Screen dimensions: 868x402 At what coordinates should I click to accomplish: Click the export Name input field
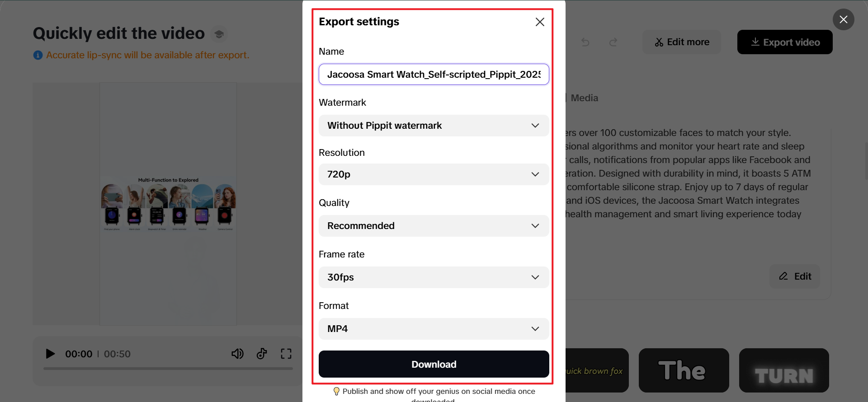pos(434,75)
